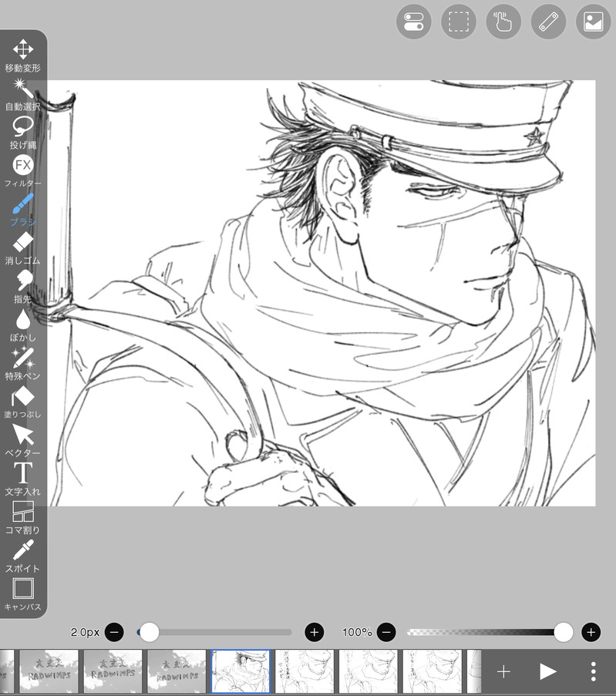Select the スポイト eyedropper tool
616x696 pixels.
(x=22, y=556)
